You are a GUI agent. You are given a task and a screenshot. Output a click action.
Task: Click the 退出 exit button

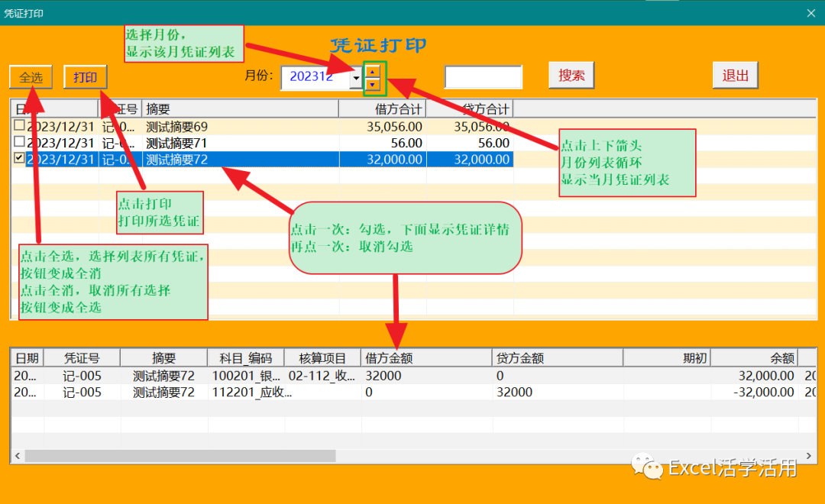tap(735, 75)
